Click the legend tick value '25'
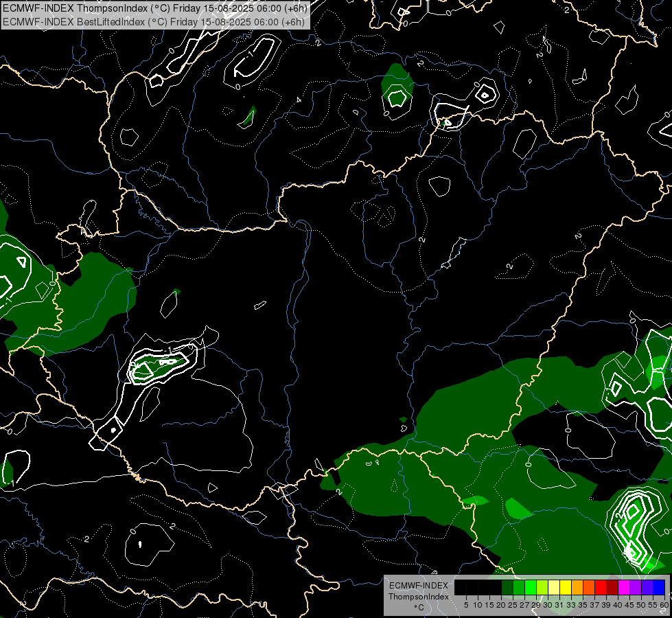Screen dimensions: 672x618 click(513, 605)
